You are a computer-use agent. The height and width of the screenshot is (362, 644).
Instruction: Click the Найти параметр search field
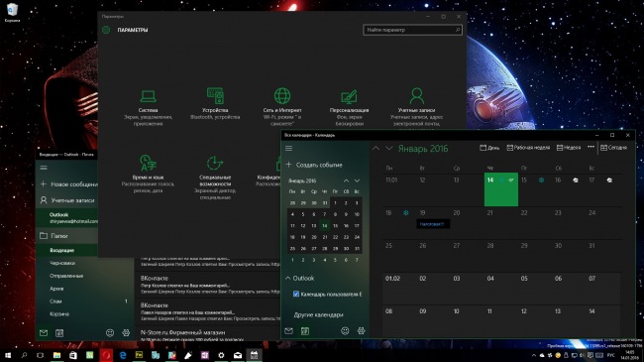point(412,30)
